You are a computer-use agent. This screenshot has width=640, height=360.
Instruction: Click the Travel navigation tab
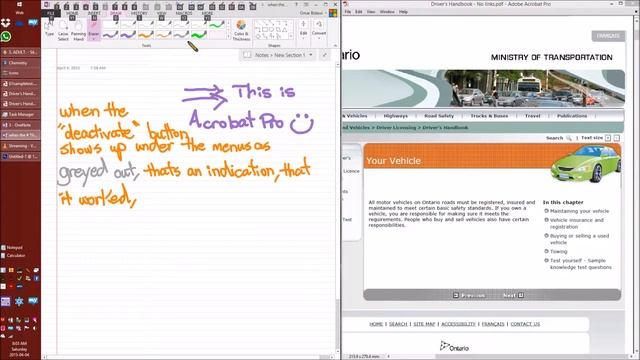(x=532, y=116)
